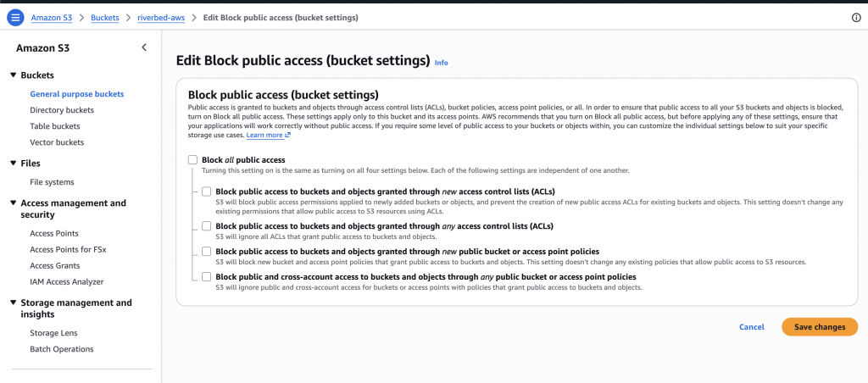The height and width of the screenshot is (383, 868).
Task: Collapse the Buckets section triangle
Action: (14, 75)
